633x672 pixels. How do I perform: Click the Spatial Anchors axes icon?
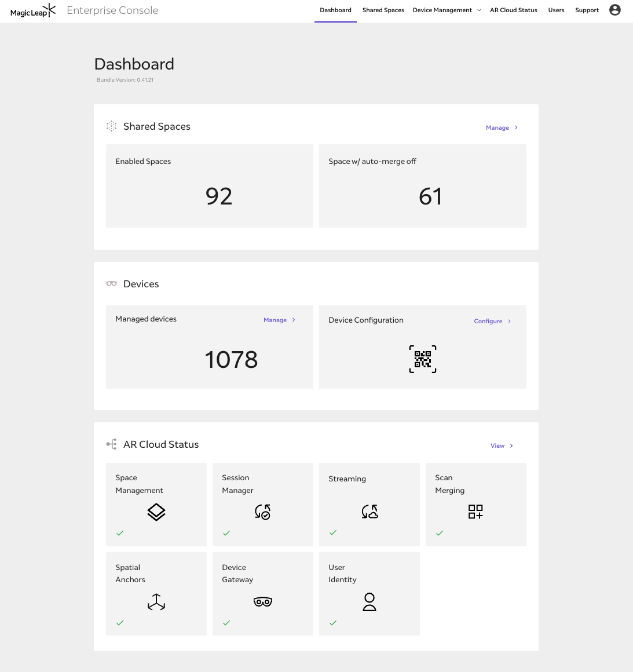[x=156, y=602]
